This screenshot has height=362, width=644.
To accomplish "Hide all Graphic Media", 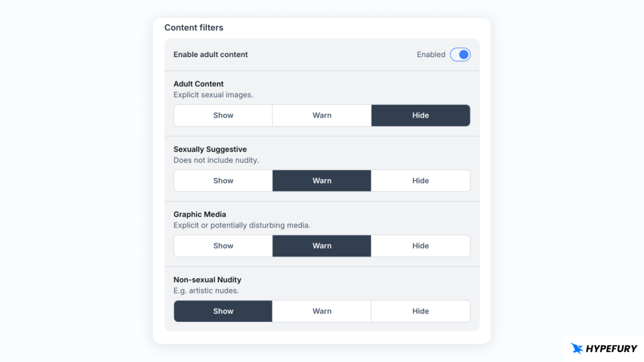I will (421, 246).
